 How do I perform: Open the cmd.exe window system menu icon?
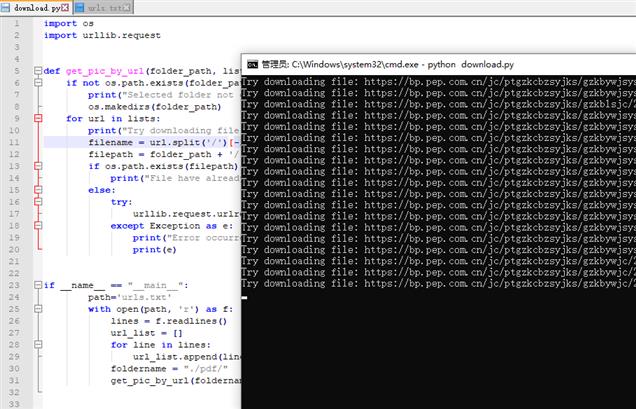point(252,64)
